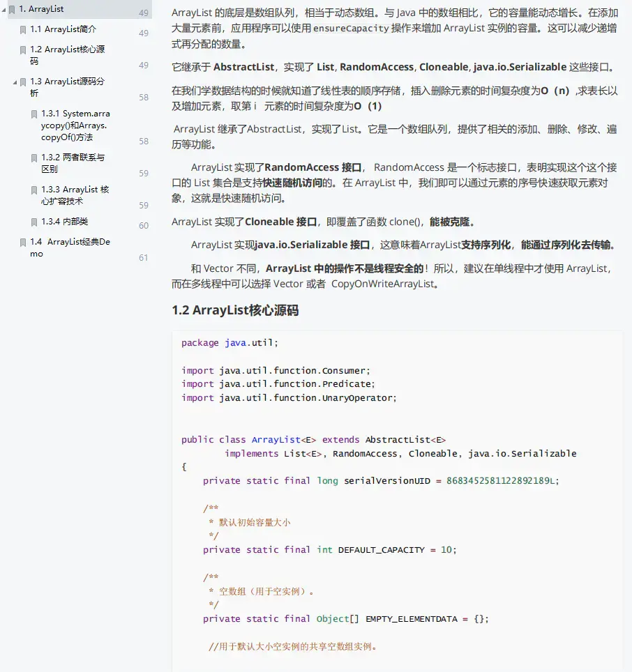Screen dimensions: 632x672
Task: Open '1.3.3 ArrayList 核心扩容技术' bookmark
Action: pos(75,195)
